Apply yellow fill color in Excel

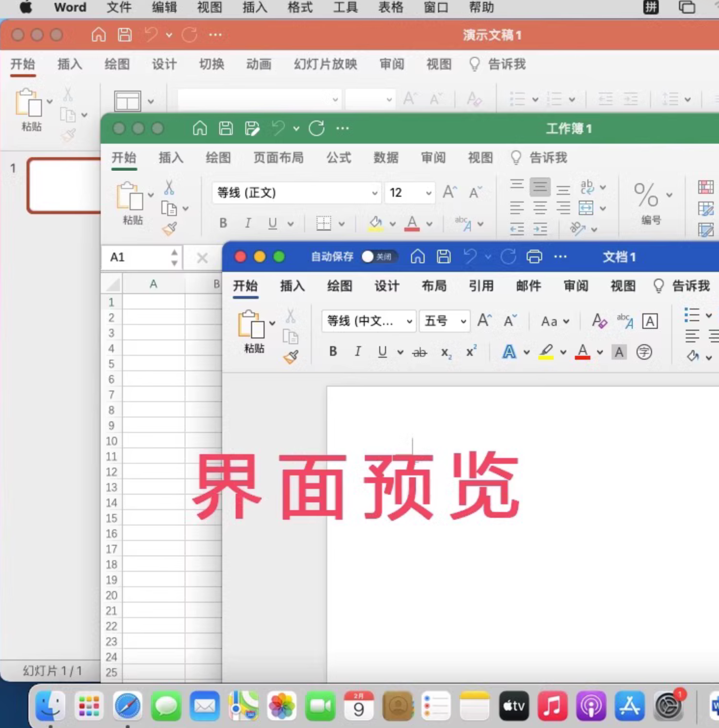point(375,224)
